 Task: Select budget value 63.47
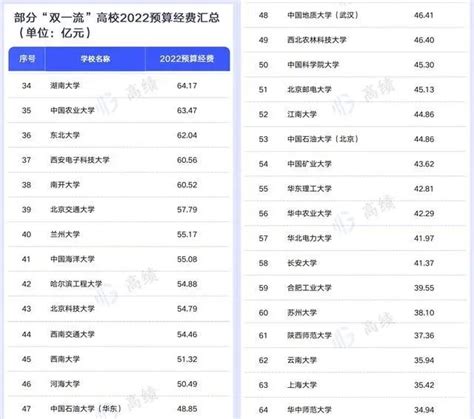click(x=187, y=110)
